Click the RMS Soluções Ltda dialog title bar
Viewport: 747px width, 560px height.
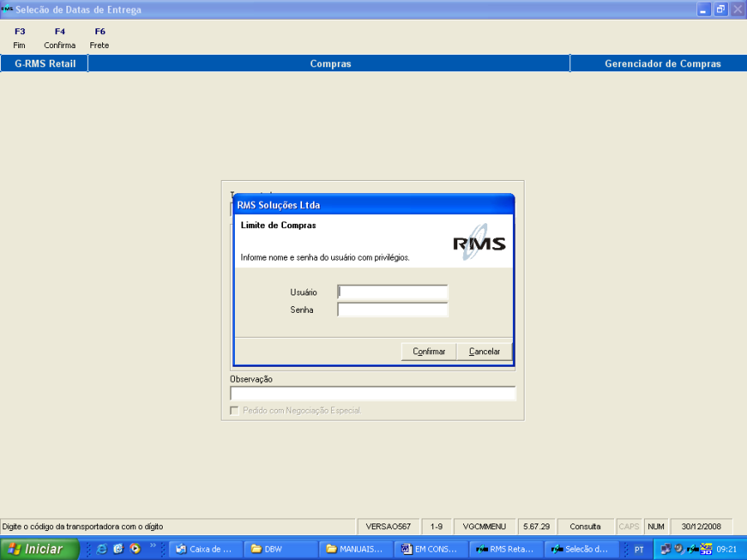pos(373,205)
